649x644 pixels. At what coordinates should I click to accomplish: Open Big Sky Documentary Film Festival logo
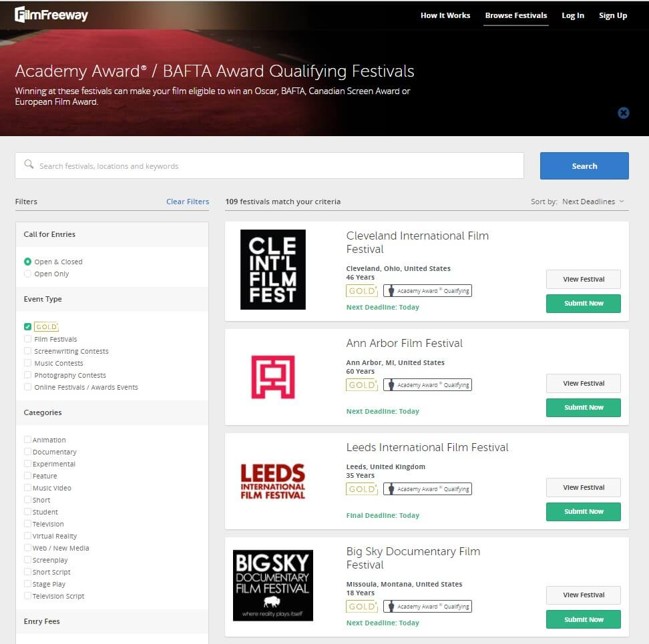coord(273,585)
